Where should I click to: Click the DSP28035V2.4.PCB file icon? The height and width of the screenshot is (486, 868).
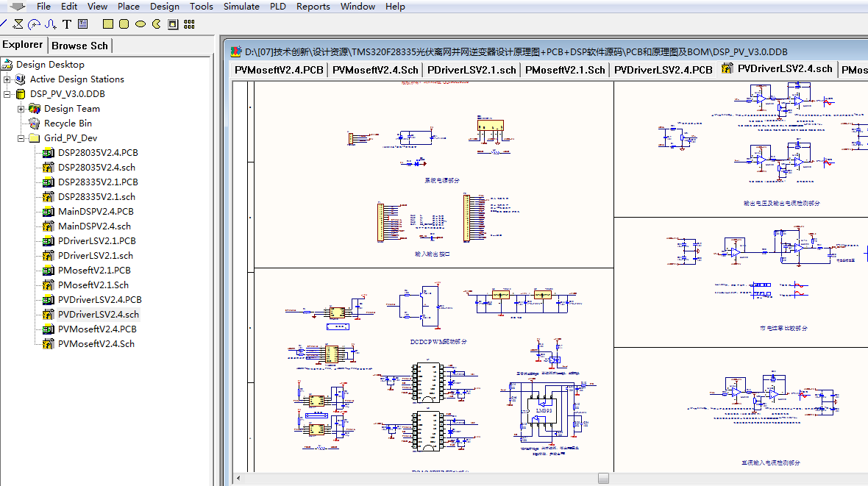[x=48, y=153]
